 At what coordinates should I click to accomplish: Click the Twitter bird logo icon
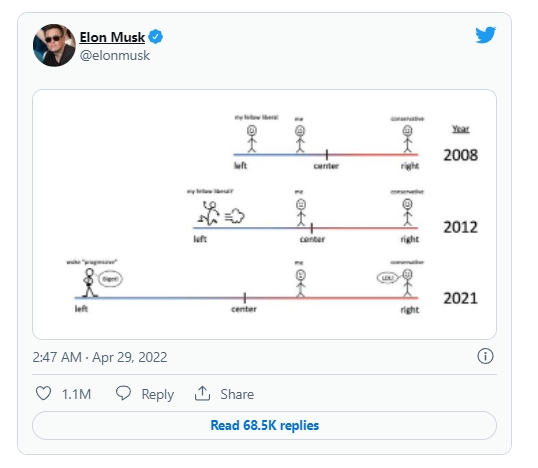click(485, 35)
